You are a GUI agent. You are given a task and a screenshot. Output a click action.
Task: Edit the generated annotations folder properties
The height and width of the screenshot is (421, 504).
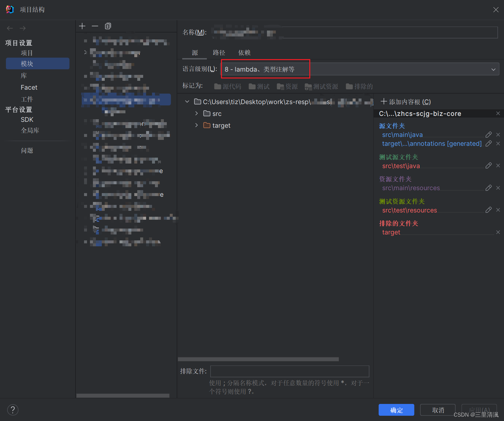[x=489, y=144]
